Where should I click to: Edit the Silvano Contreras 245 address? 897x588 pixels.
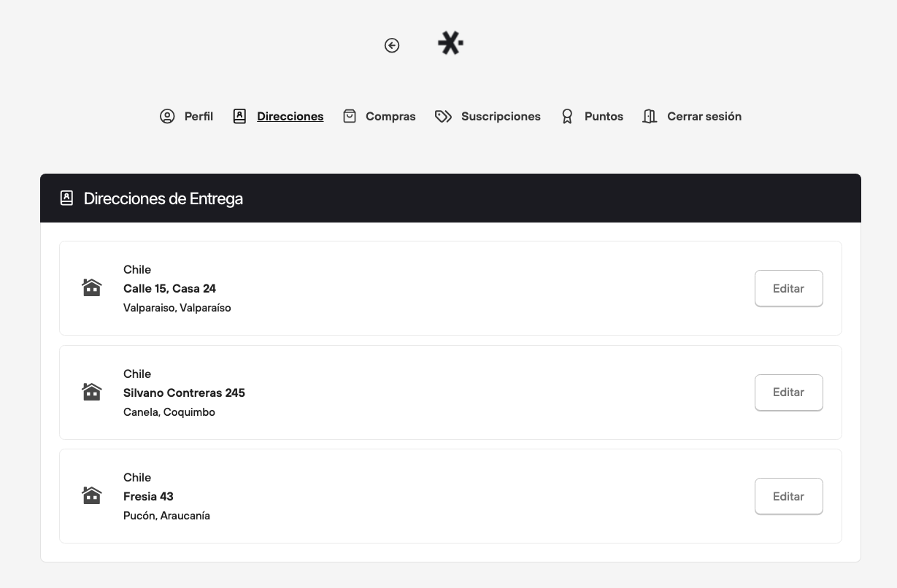tap(788, 392)
